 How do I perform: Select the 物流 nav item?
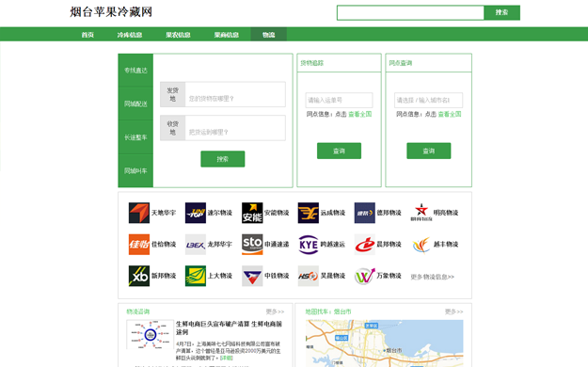(268, 35)
